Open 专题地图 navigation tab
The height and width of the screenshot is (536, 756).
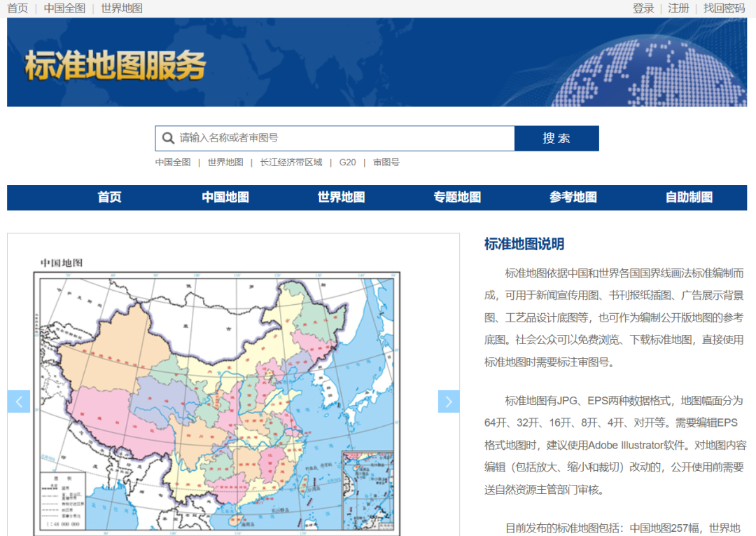coord(457,198)
